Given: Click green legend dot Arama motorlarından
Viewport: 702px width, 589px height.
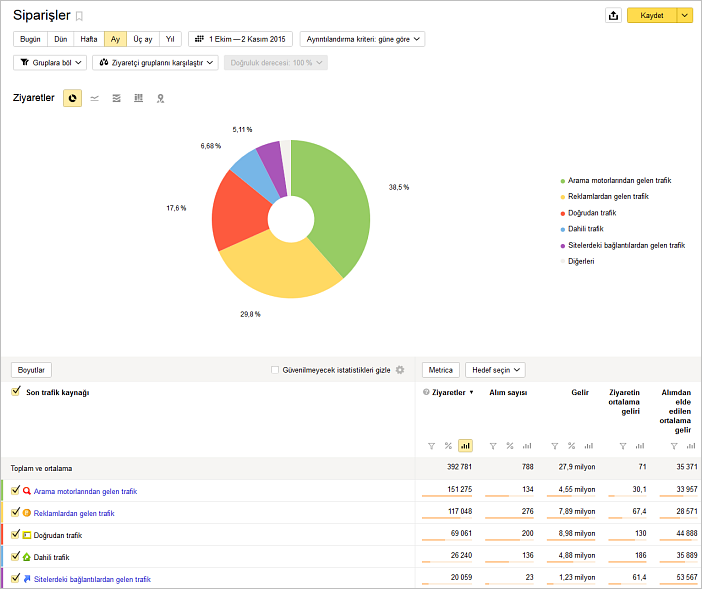Looking at the screenshot, I should click(563, 181).
